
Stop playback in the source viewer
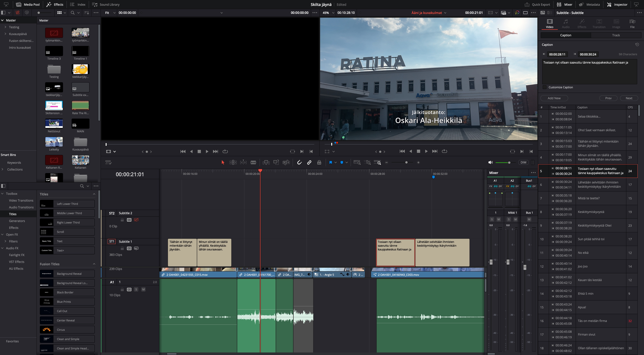pyautogui.click(x=199, y=152)
